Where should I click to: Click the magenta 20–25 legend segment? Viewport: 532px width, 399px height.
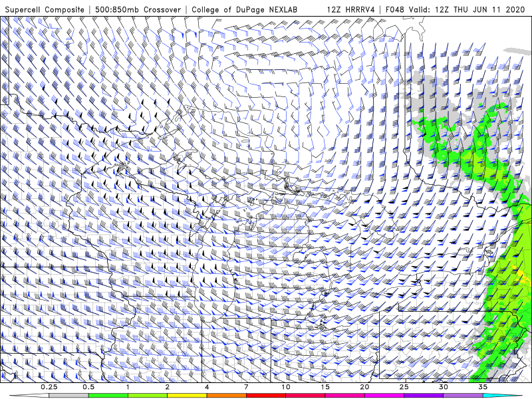click(384, 396)
